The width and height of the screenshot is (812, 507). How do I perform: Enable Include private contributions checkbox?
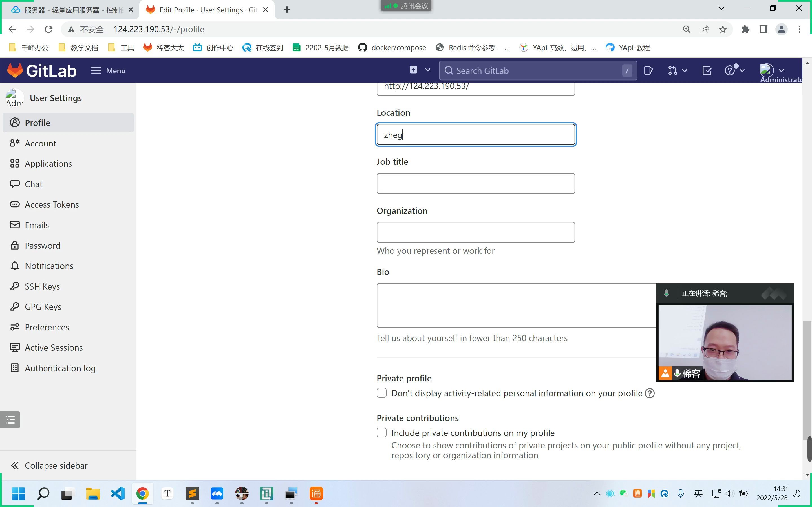[x=381, y=432]
